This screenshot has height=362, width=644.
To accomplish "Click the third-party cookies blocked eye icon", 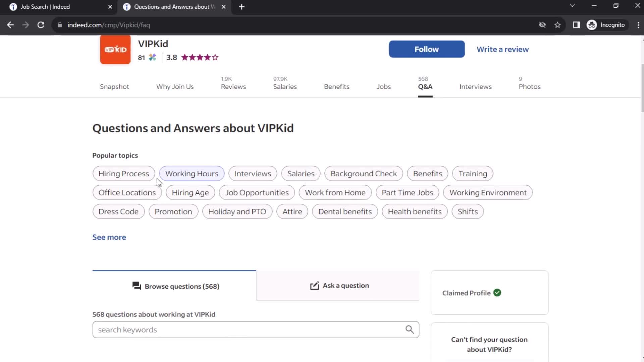I will pos(542,25).
